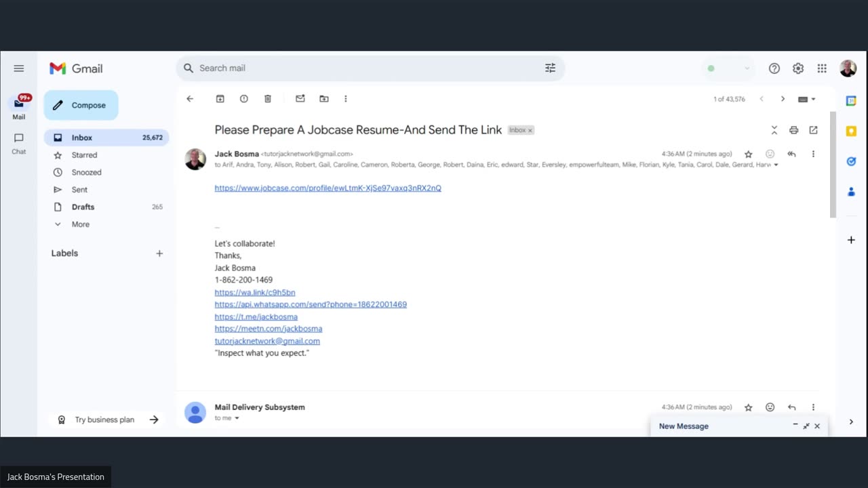
Task: Collapse all messages icon
Action: 774,130
